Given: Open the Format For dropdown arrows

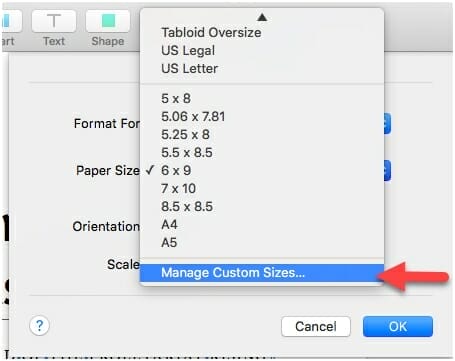Looking at the screenshot, I should [x=387, y=123].
